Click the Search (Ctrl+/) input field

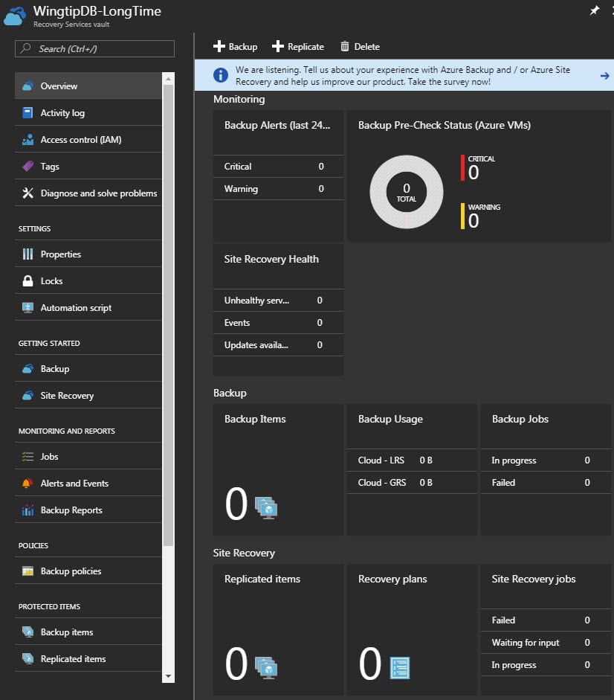tap(94, 48)
